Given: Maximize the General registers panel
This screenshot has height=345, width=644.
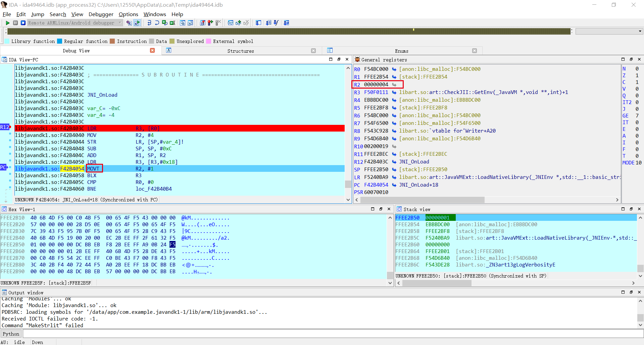Looking at the screenshot, I should (623, 59).
